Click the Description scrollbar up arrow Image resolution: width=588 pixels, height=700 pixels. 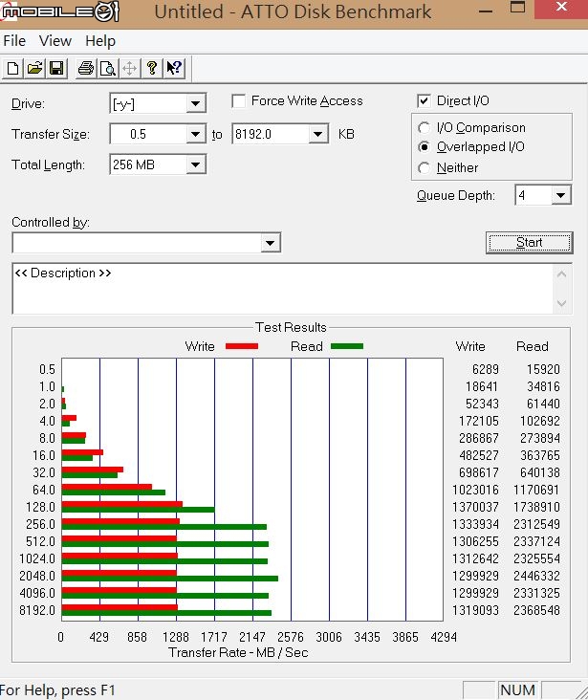coord(561,274)
